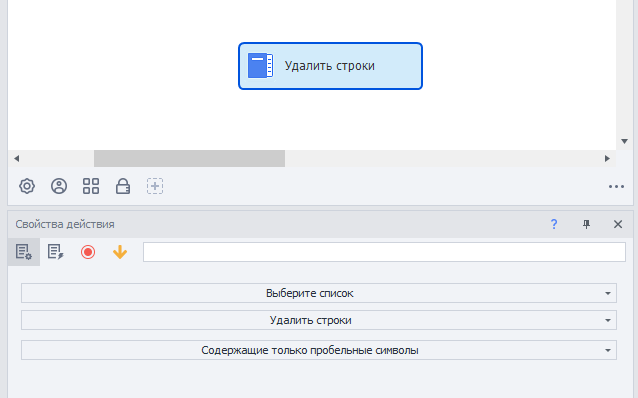The image size is (638, 398).
Task: Click the horizontal scrollbar thumb
Action: pos(189,158)
